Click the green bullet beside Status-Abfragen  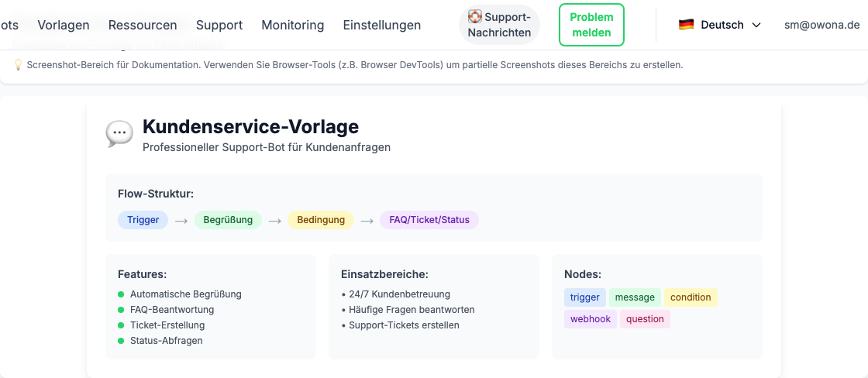[121, 340]
